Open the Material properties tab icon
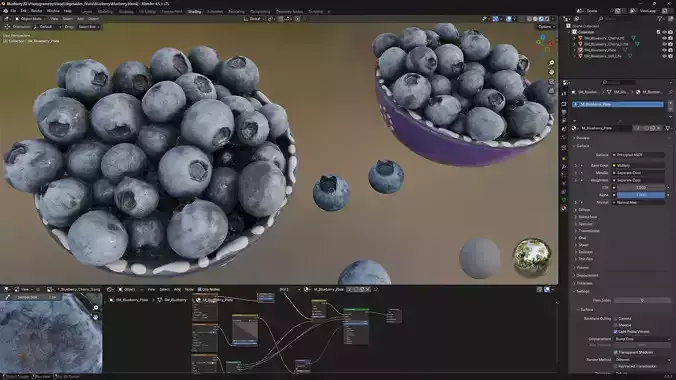This screenshot has height=380, width=676. click(x=564, y=208)
